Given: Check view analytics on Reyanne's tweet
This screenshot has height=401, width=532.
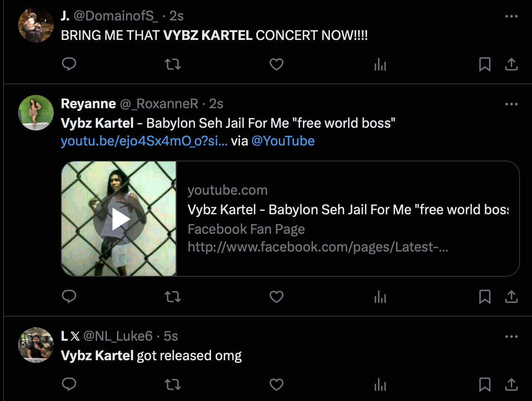Looking at the screenshot, I should (380, 297).
